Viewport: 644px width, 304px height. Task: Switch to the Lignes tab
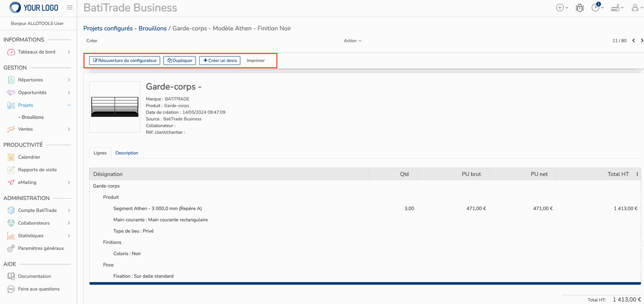(100, 153)
